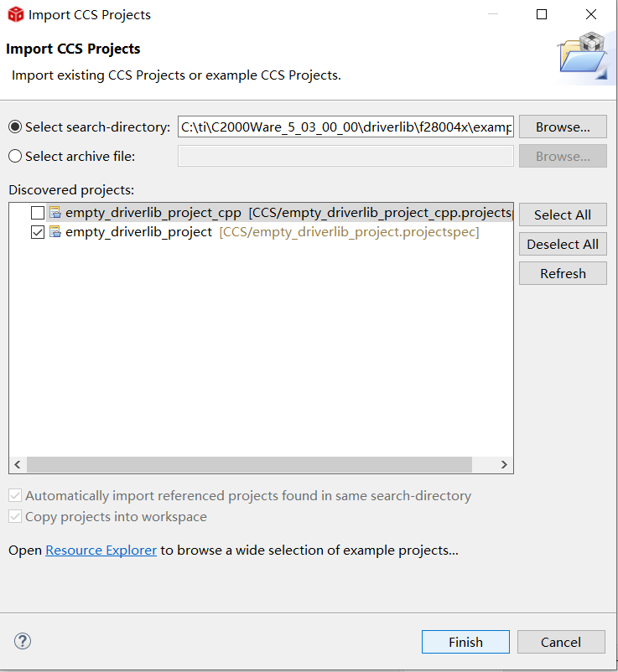Image resolution: width=618 pixels, height=672 pixels.
Task: Click empty_driverlib_project_cpp project file icon
Action: (55, 213)
